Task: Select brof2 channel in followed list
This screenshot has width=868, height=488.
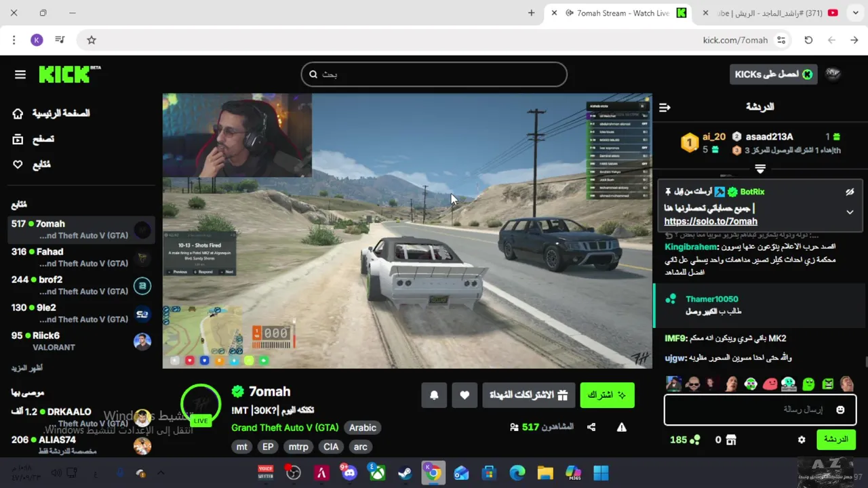Action: (x=81, y=285)
